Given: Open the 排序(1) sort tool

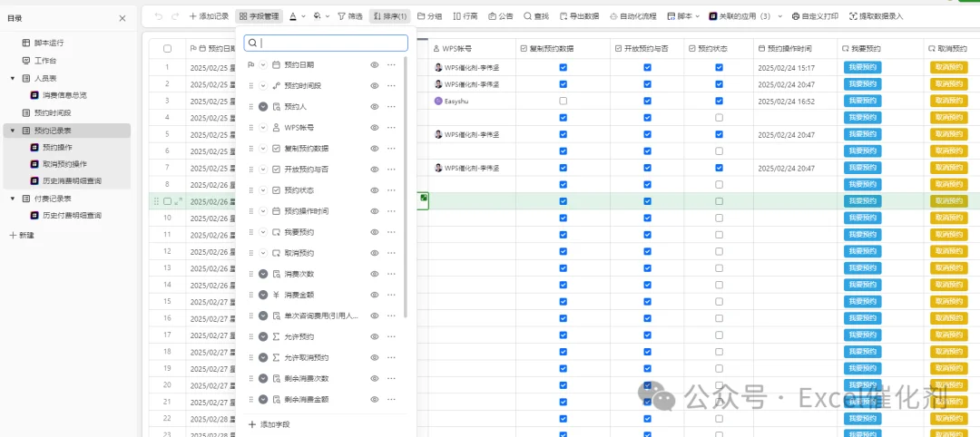Looking at the screenshot, I should (390, 16).
